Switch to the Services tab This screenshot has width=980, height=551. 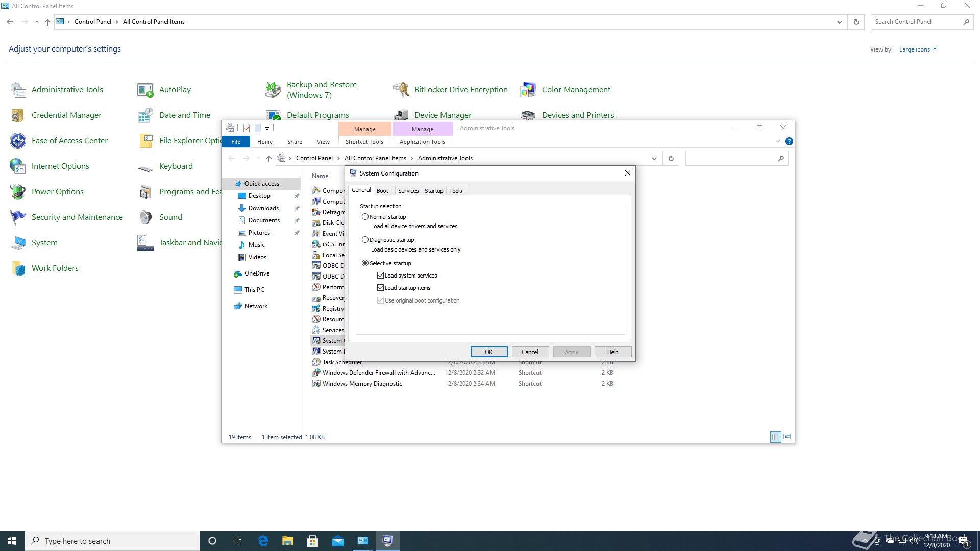point(408,191)
